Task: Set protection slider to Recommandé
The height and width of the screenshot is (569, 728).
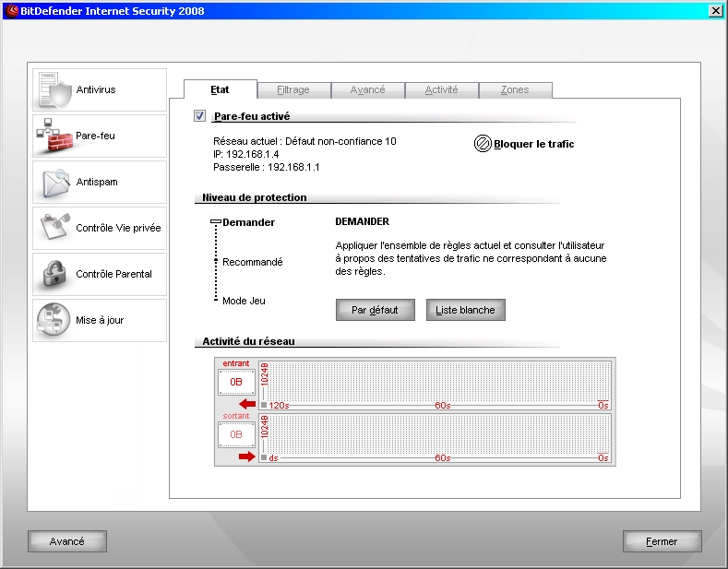Action: (217, 262)
